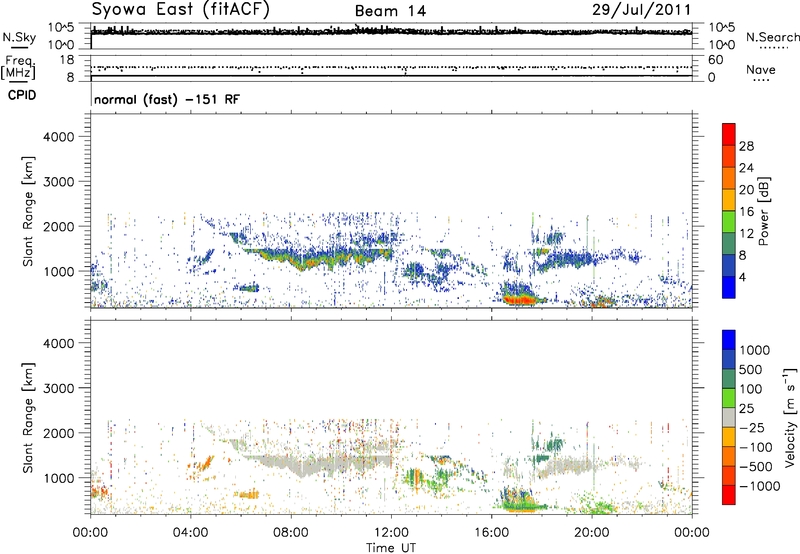800x554 pixels.
Task: Click the 'Power [dB]' colorbar label
Action: click(763, 211)
